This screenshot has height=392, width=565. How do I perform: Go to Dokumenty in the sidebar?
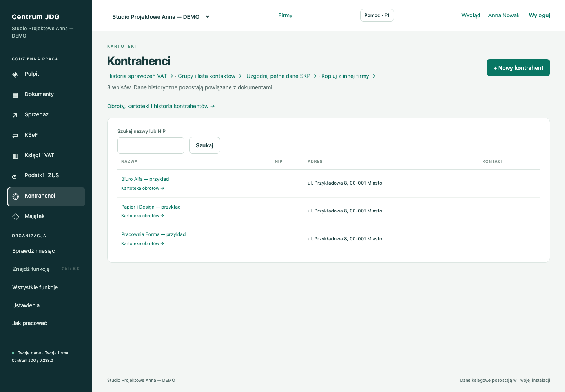tap(46, 94)
